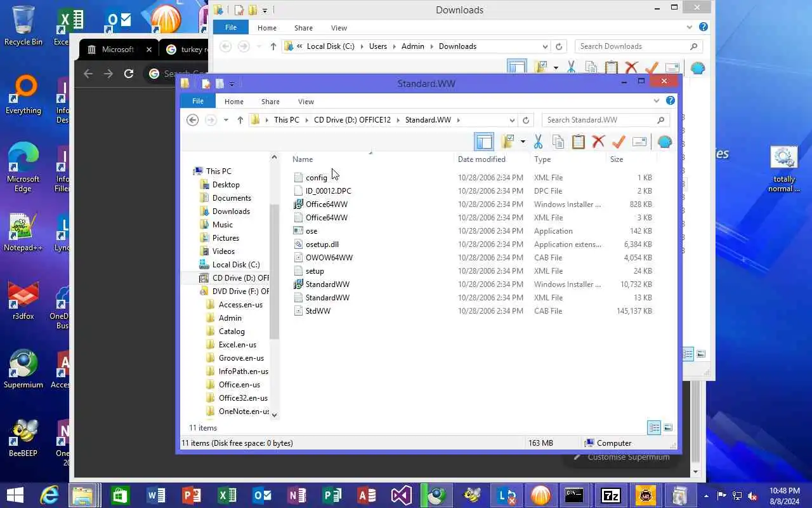This screenshot has height=508, width=812.
Task: Click the blue shell icon in Standard.WW toolbar
Action: tap(665, 142)
